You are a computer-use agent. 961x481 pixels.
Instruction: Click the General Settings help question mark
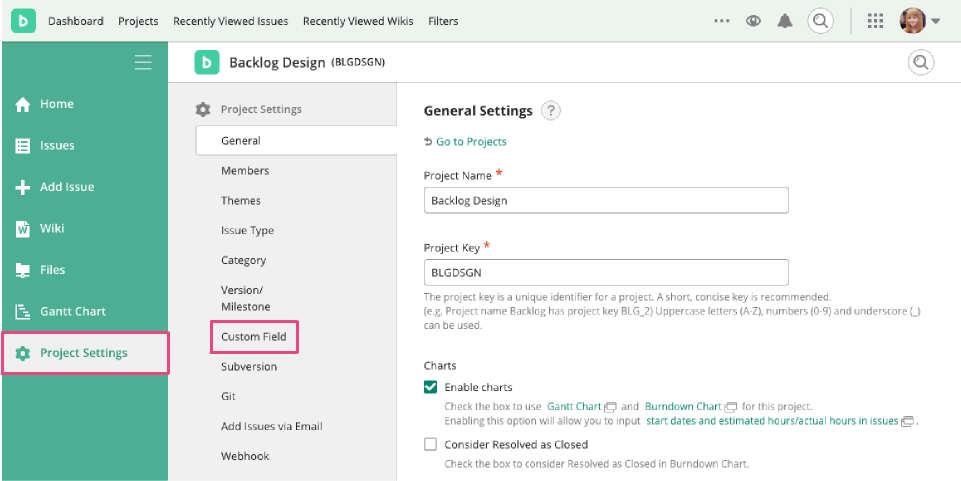pyautogui.click(x=551, y=111)
